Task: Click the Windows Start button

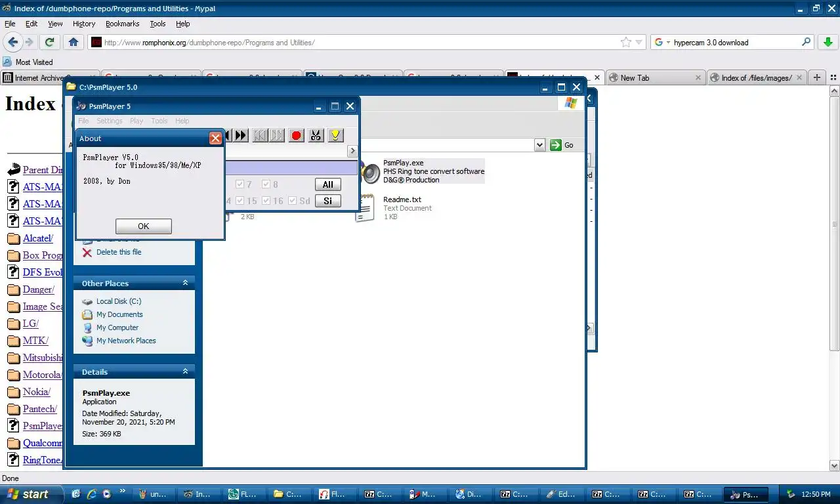Action: [x=31, y=494]
